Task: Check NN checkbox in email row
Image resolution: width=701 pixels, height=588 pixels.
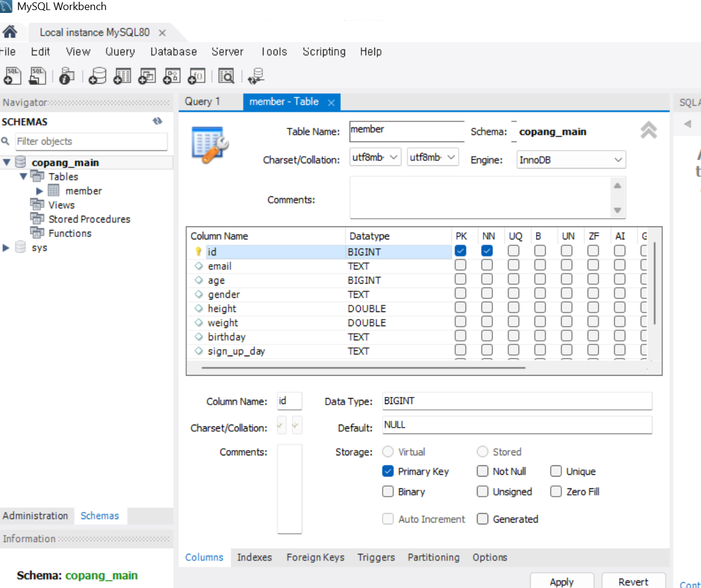Action: pos(487,265)
